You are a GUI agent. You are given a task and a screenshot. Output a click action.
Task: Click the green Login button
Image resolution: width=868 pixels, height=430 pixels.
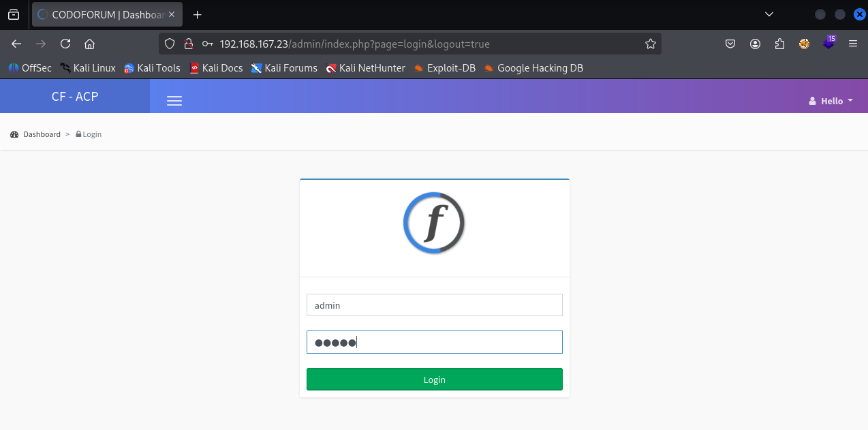[x=434, y=380]
